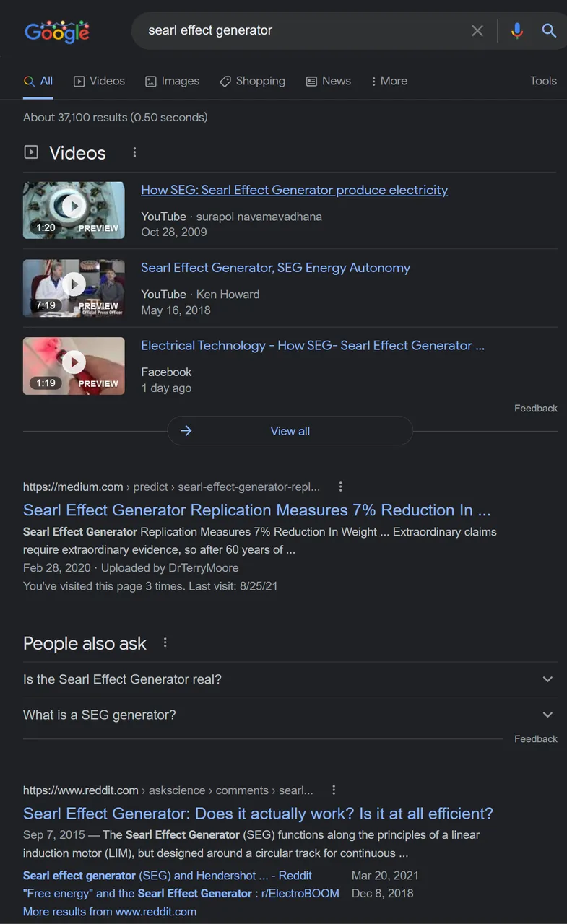
Task: Click the reddit.com URL breadcrumb
Action: point(168,790)
